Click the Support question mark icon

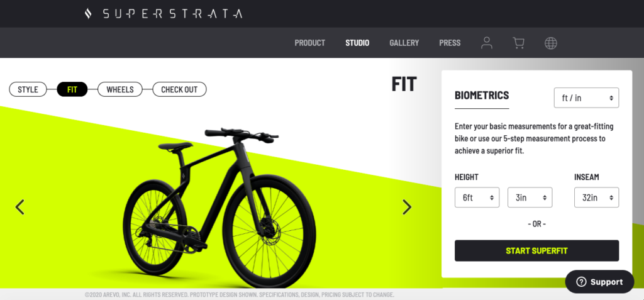(x=581, y=282)
